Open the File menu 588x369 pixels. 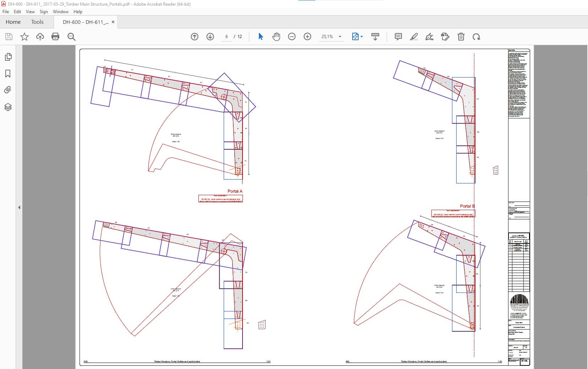[x=6, y=12]
